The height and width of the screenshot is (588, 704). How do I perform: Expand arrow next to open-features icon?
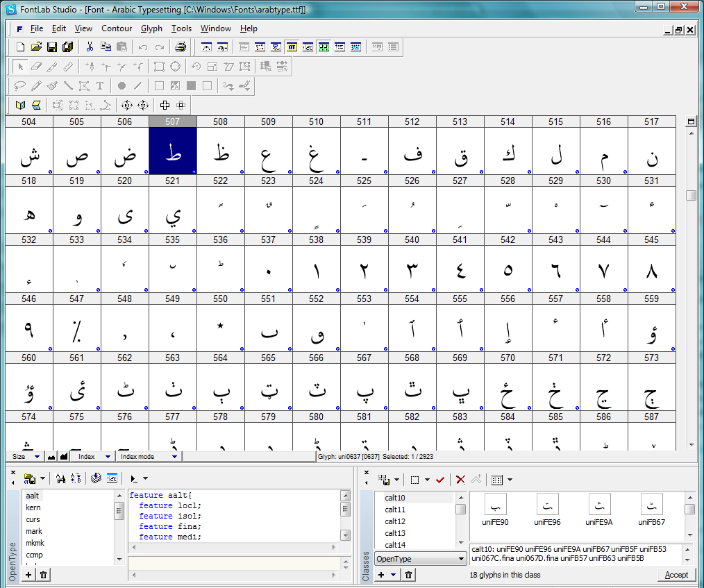[x=42, y=478]
